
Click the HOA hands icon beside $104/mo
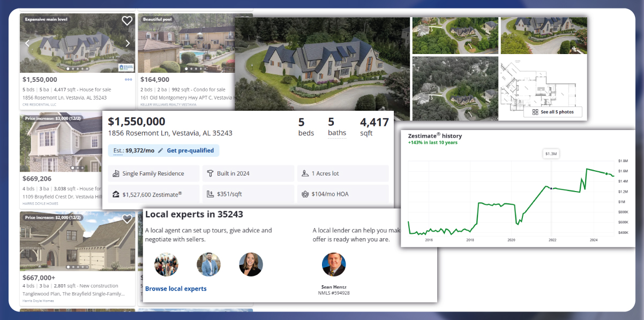(305, 194)
